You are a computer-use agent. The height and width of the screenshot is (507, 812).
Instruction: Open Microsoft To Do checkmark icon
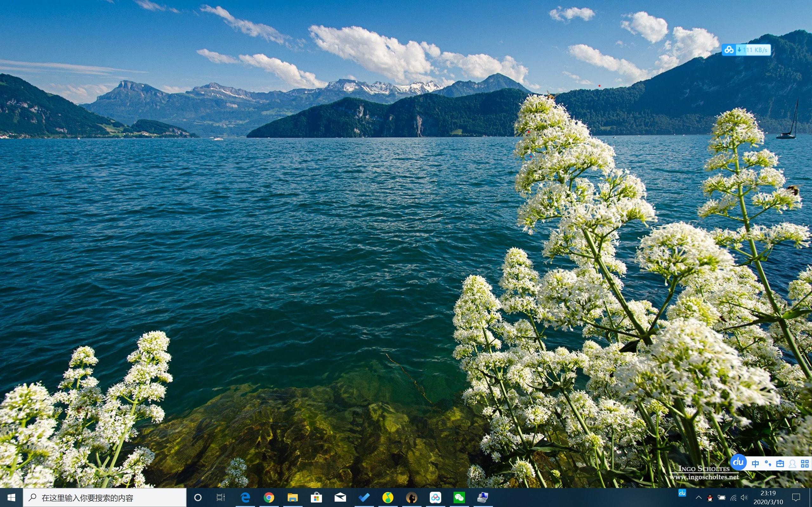[x=364, y=497]
